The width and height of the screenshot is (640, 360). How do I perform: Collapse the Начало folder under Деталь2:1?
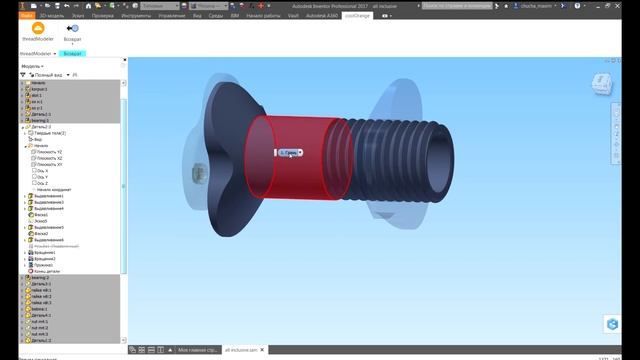point(25,146)
